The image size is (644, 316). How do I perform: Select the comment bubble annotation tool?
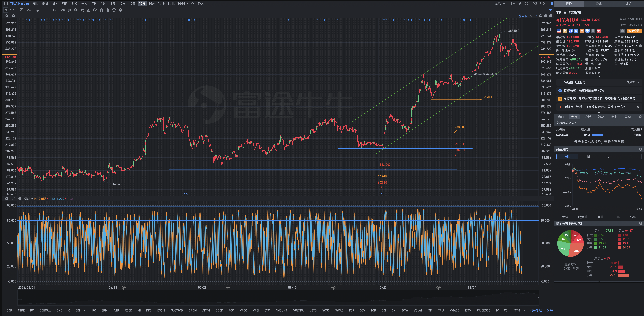click(69, 10)
